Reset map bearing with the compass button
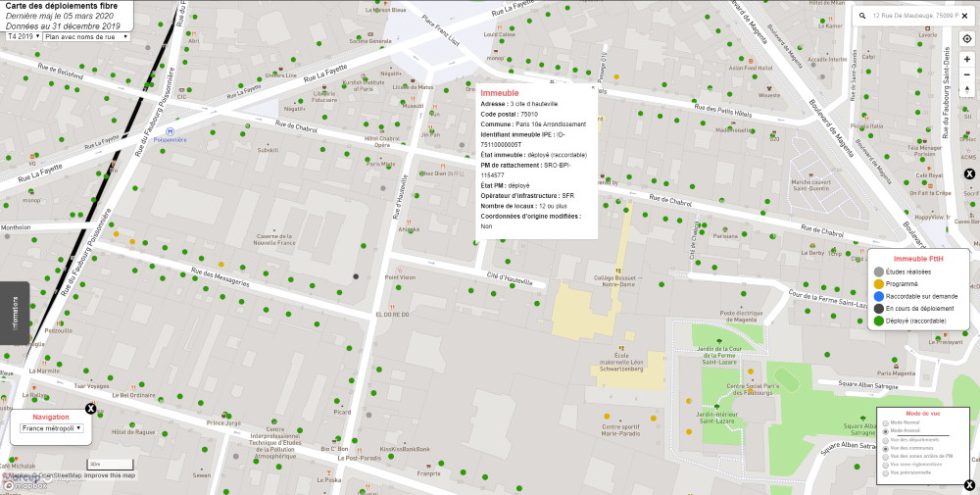 pos(967,90)
